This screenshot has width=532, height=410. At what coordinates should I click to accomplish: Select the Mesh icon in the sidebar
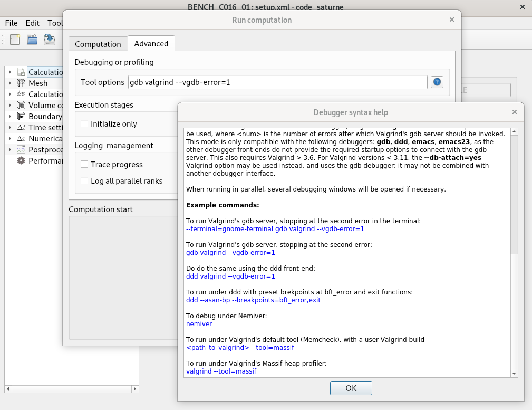pyautogui.click(x=20, y=83)
